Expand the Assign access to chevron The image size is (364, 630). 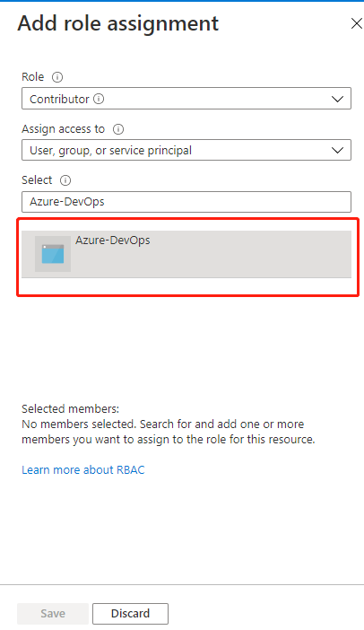click(337, 150)
